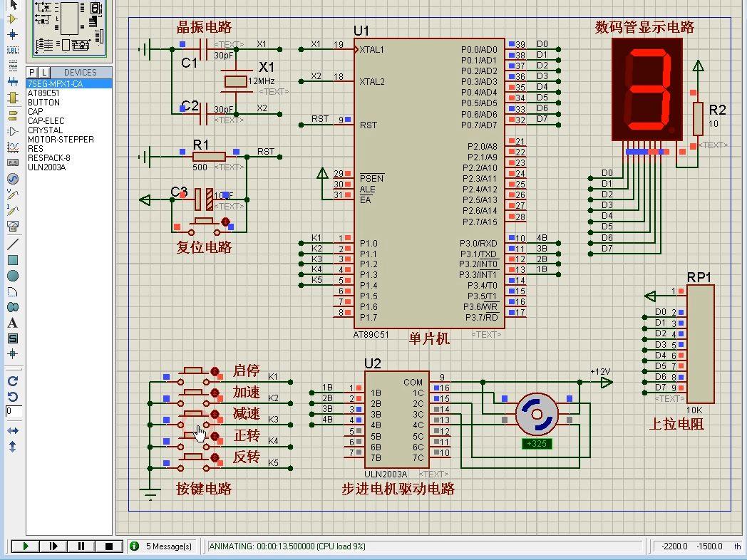Select the Tape Recorder tool
This screenshot has width=747, height=560.
coord(13,163)
